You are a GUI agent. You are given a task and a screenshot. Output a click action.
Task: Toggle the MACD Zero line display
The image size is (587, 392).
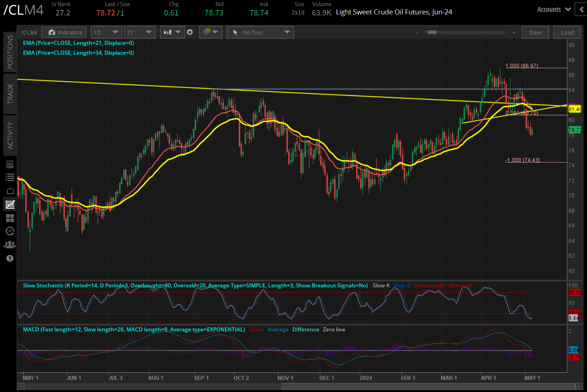pyautogui.click(x=334, y=329)
